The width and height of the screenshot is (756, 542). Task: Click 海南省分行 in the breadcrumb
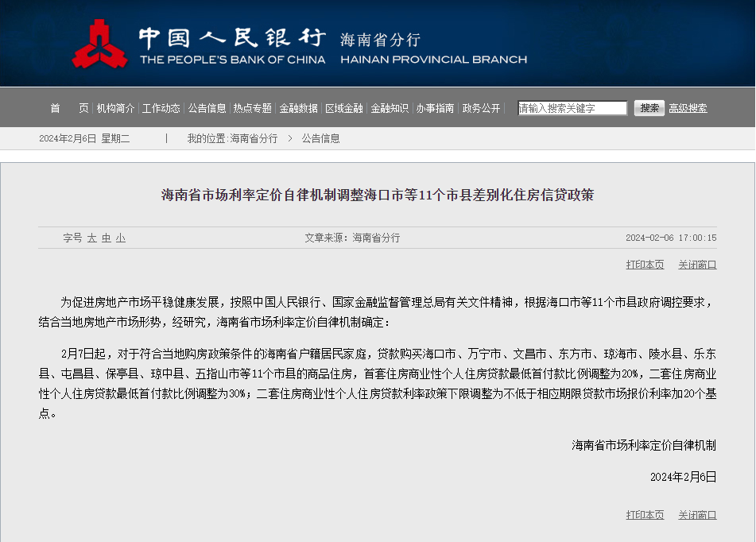click(x=254, y=138)
